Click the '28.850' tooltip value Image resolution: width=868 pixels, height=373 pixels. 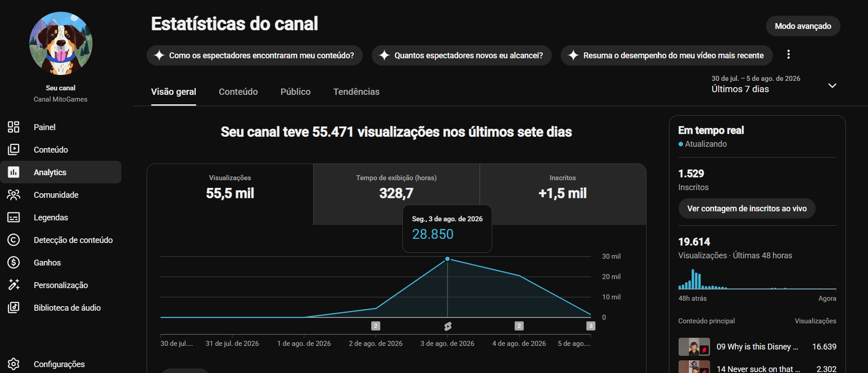point(433,234)
